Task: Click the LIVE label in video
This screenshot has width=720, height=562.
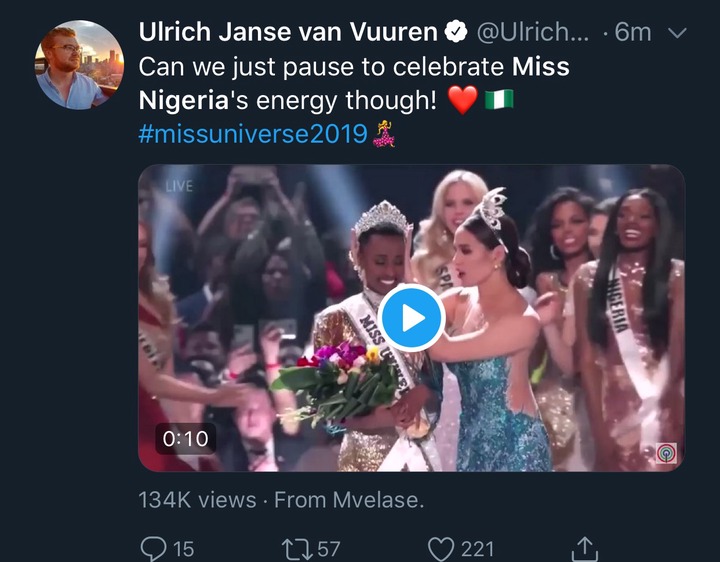Action: coord(178,187)
